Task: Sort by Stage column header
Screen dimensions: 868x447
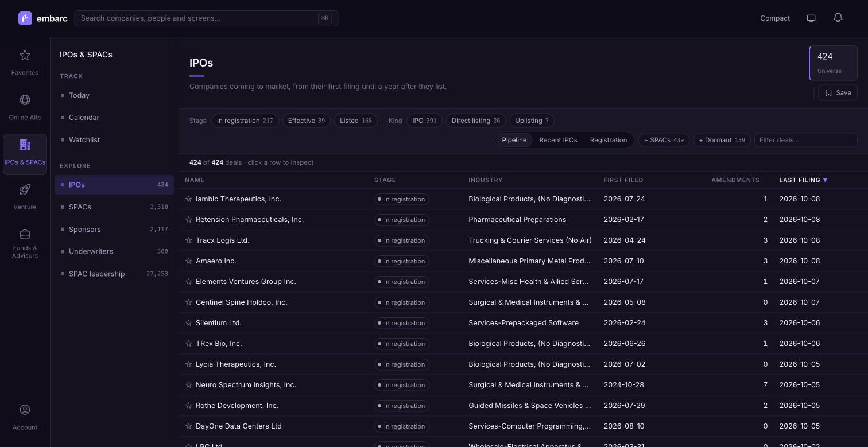Action: click(385, 180)
